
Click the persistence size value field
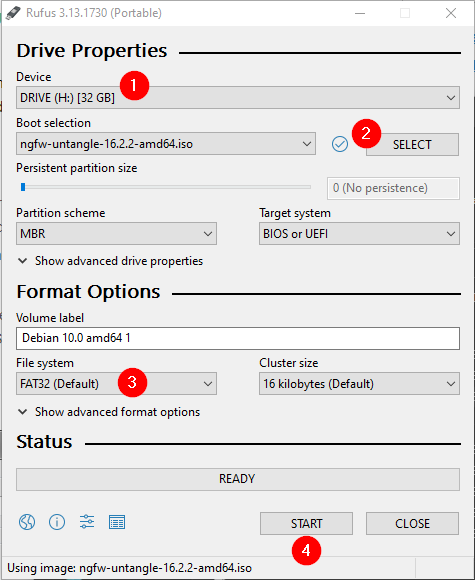pyautogui.click(x=393, y=188)
